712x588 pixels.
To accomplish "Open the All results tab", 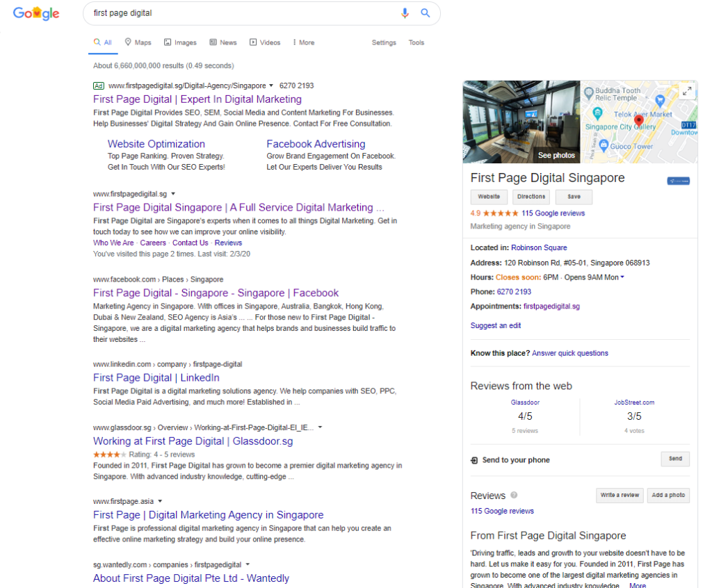I will click(103, 42).
